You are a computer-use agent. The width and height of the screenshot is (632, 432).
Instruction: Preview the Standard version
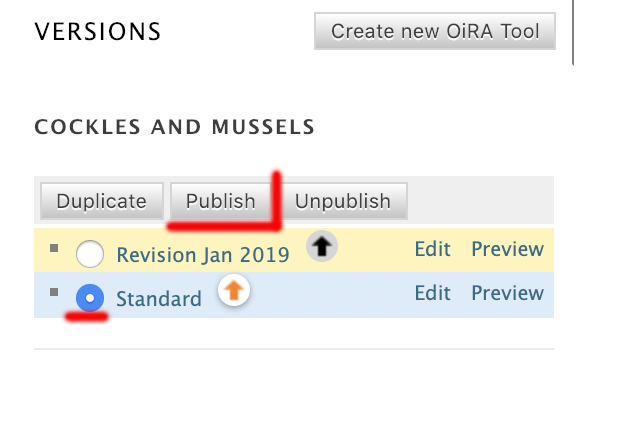pos(508,293)
